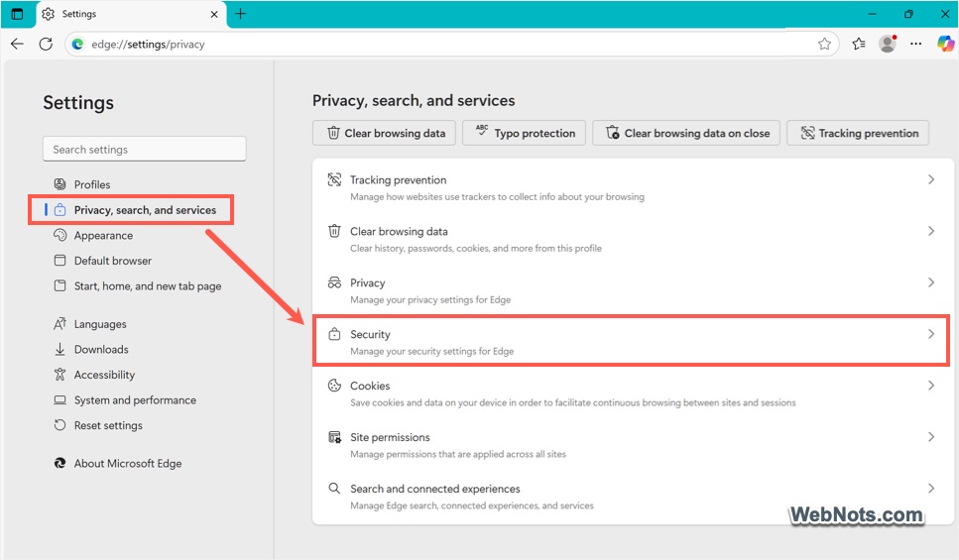Screen dimensions: 959x560
Task: Expand Search and connected experiences chevron
Action: point(931,488)
